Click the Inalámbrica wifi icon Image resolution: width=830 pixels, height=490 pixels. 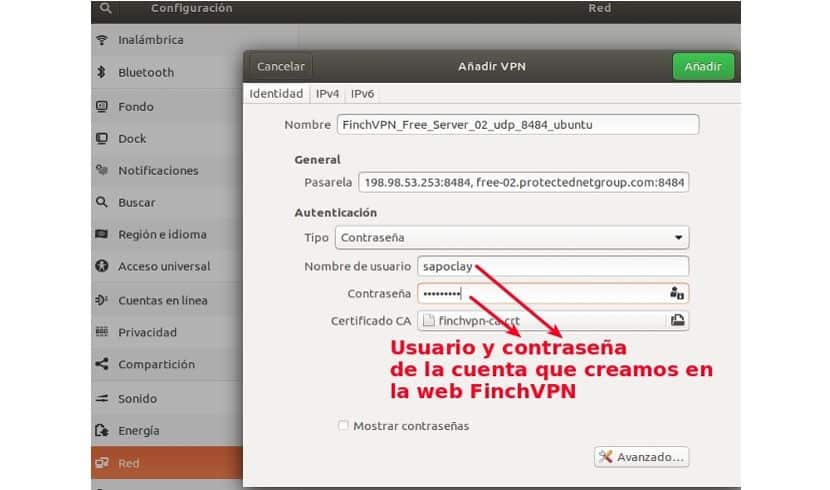click(x=102, y=40)
